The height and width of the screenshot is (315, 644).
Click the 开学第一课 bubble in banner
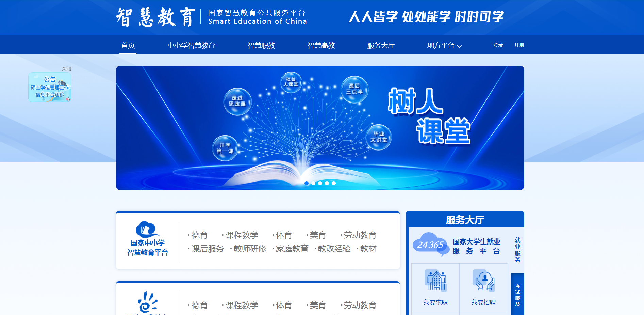tap(225, 148)
